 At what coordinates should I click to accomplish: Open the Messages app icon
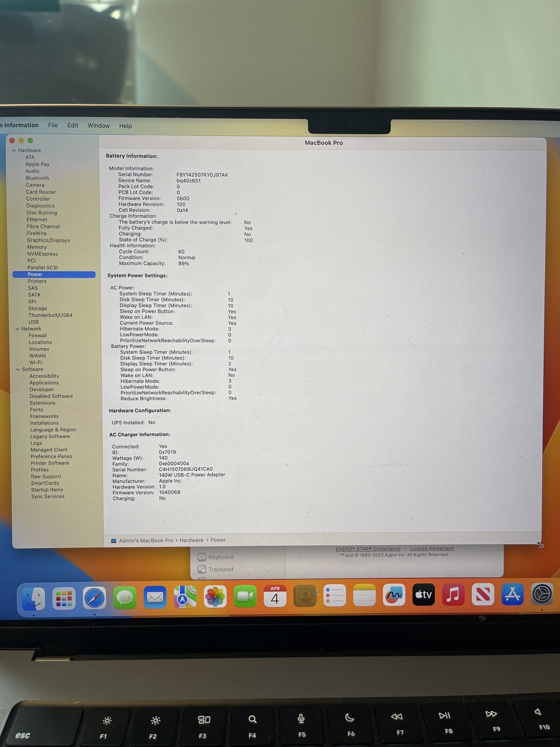125,598
